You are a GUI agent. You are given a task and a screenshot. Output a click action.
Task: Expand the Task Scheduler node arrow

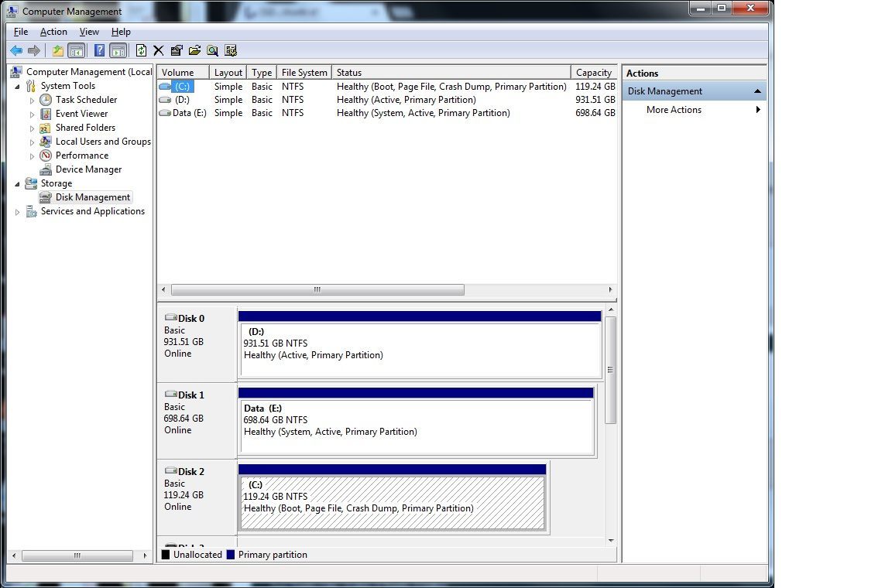(x=32, y=100)
